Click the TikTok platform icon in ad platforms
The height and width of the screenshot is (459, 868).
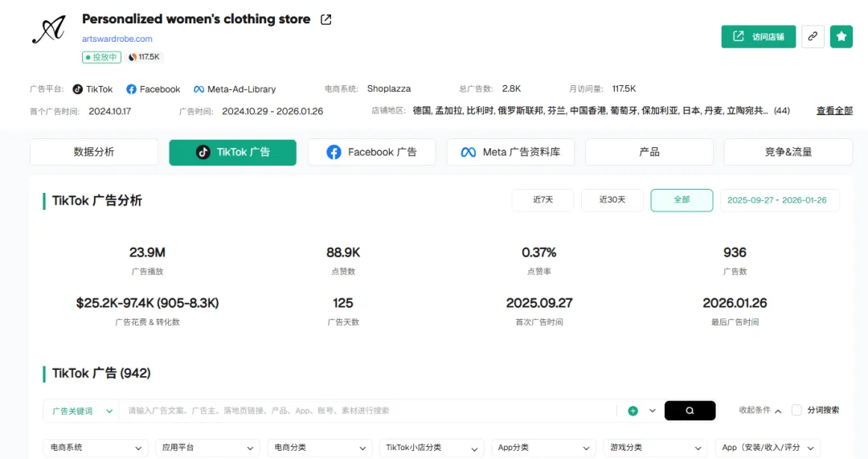[x=78, y=89]
